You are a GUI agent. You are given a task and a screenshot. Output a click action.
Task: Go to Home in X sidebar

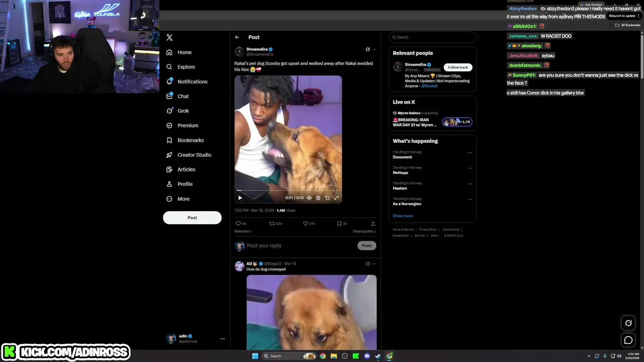179,52
